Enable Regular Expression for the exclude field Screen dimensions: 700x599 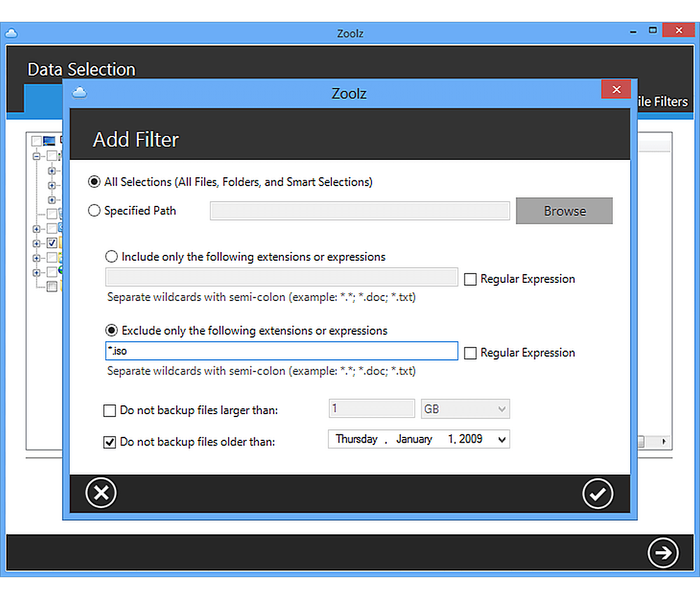click(470, 353)
